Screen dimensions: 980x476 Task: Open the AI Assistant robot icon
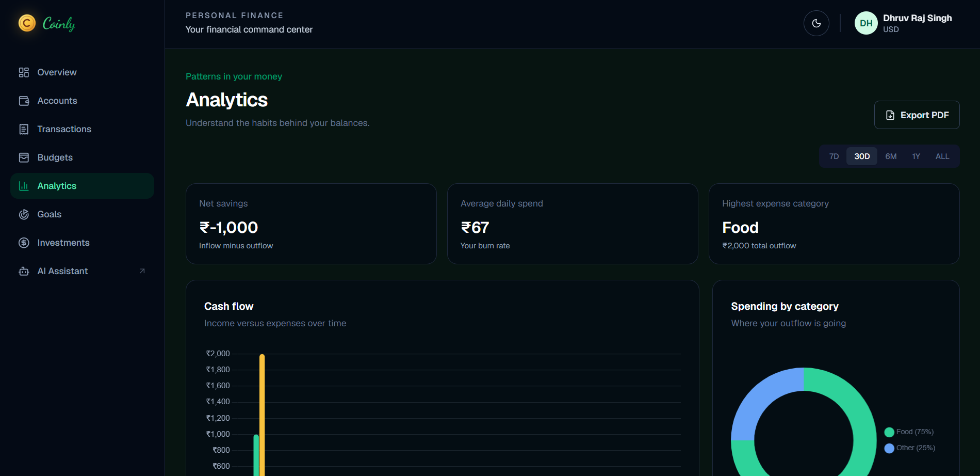coord(24,271)
